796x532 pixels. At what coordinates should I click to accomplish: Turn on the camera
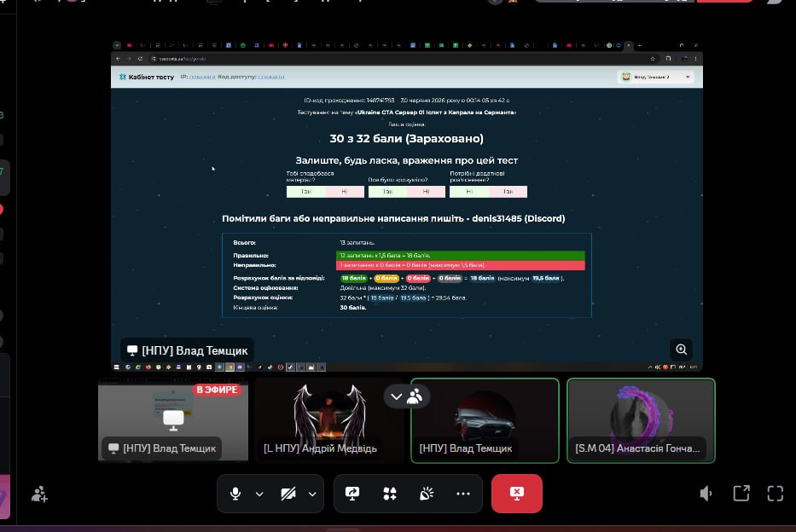pos(288,494)
